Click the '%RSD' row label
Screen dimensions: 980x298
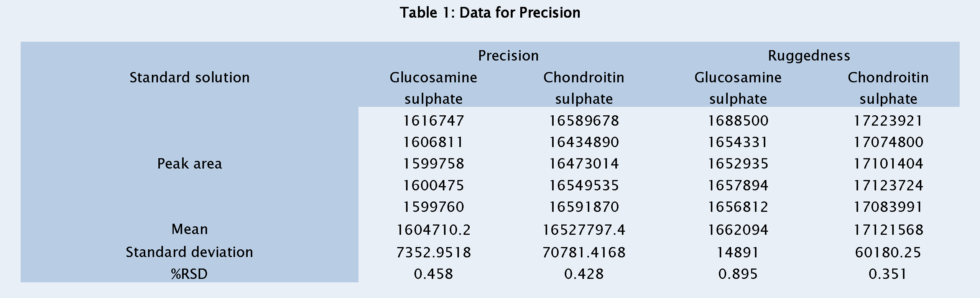[x=189, y=274]
